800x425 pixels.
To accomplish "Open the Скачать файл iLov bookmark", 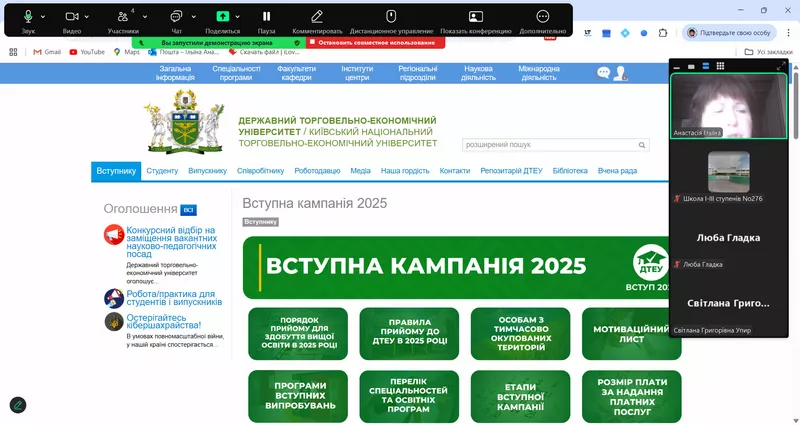I will [x=264, y=52].
